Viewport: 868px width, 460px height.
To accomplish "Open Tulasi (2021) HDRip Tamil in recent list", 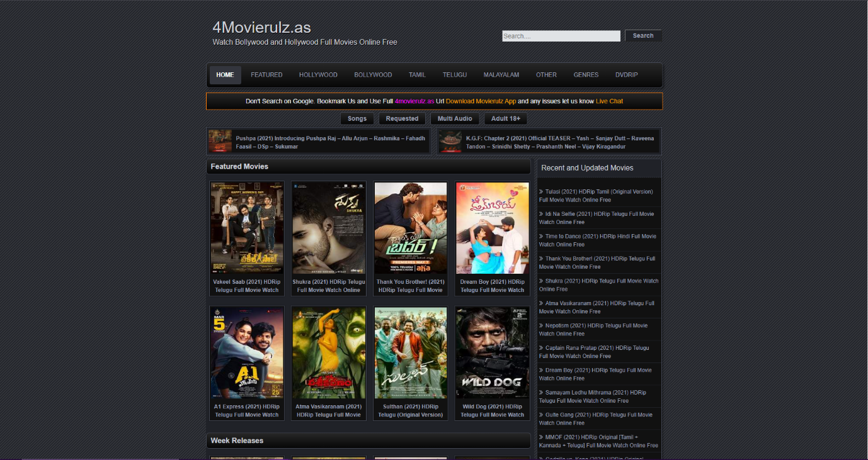I will tap(596, 196).
